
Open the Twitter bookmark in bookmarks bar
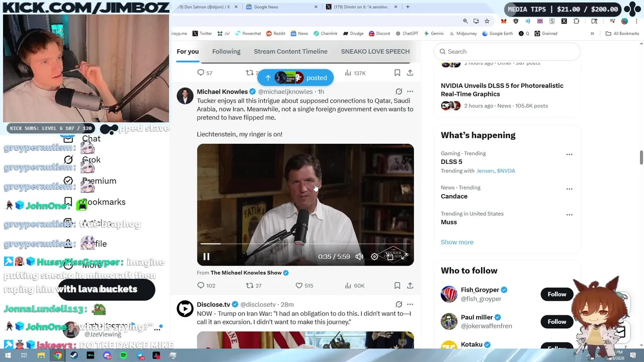202,34
